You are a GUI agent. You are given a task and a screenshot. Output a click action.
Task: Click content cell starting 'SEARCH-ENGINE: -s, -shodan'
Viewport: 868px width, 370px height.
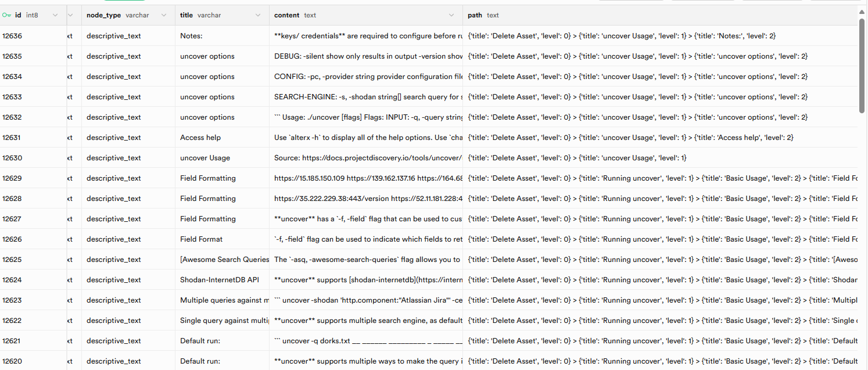pos(366,97)
